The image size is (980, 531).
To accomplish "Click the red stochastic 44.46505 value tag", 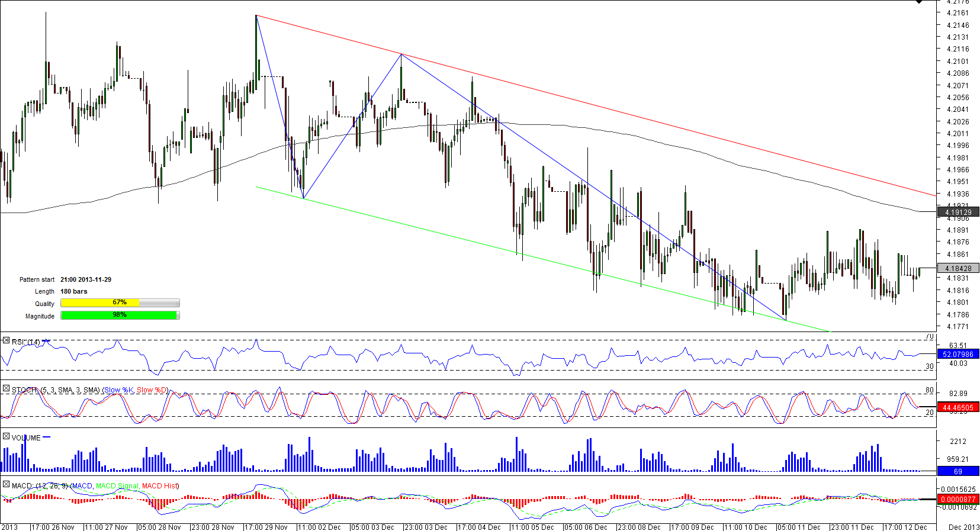I will click(957, 407).
